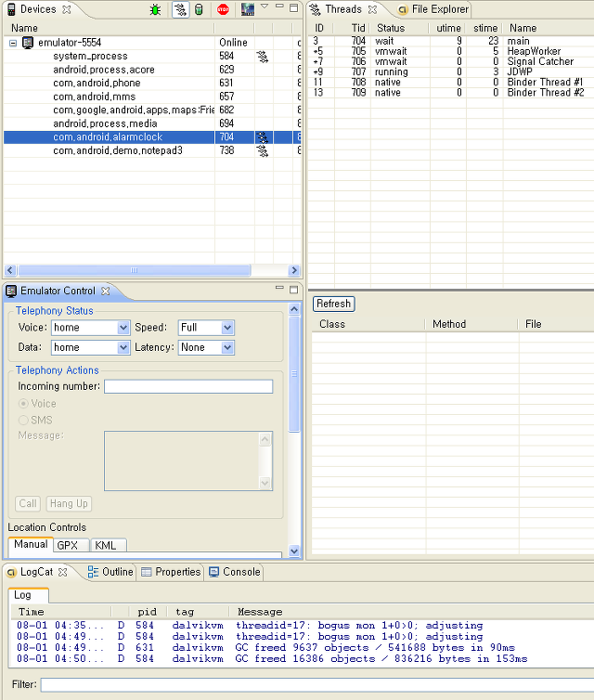Close the Devices tab

[x=67, y=9]
